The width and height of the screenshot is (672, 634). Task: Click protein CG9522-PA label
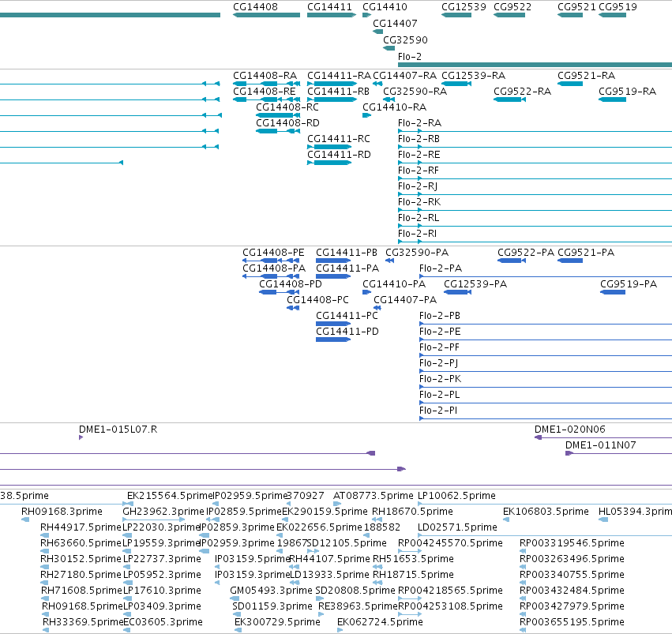point(526,253)
